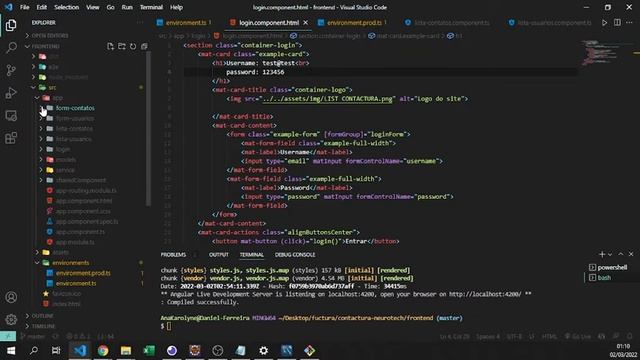Switch to the environment.prod.ts tab
Image resolution: width=640 pixels, height=360 pixels.
[x=354, y=23]
